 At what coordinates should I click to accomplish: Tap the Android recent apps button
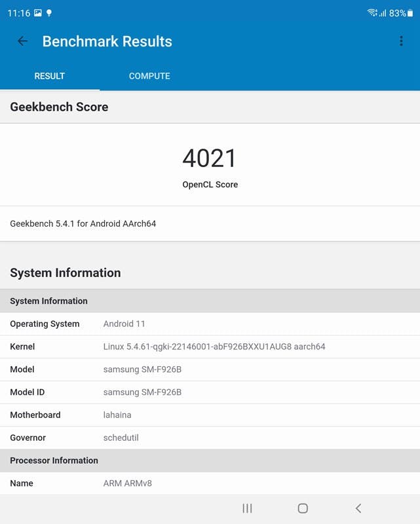pos(247,508)
